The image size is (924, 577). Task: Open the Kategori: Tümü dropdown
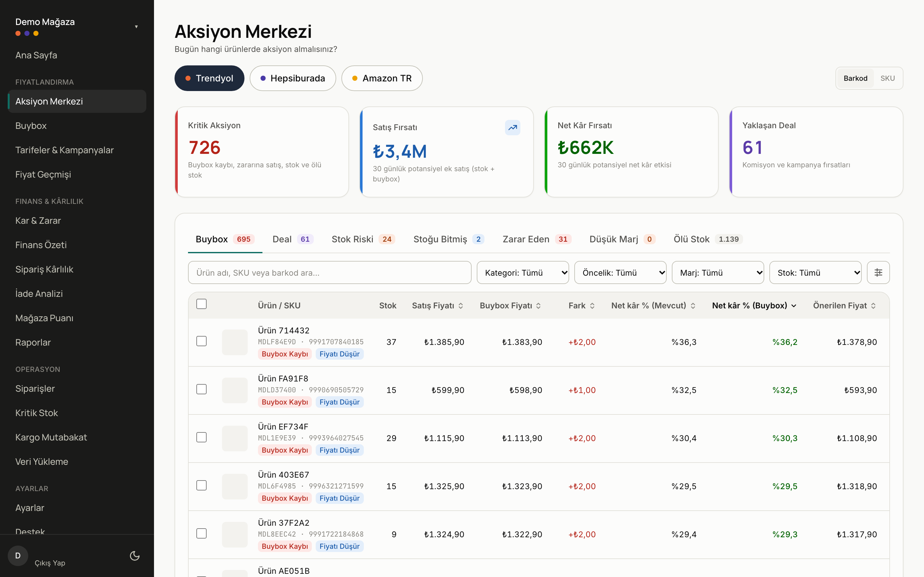tap(523, 272)
